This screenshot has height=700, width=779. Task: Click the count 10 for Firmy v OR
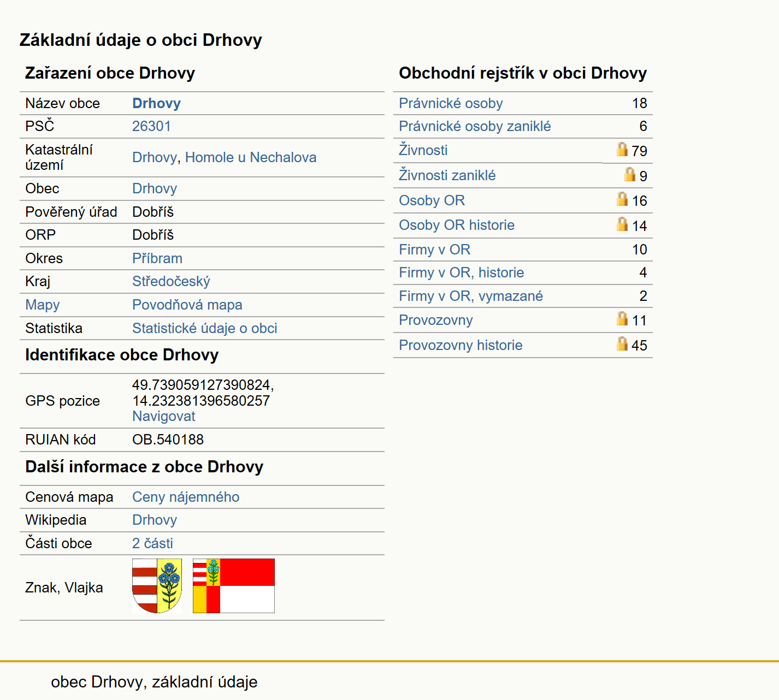click(x=640, y=250)
